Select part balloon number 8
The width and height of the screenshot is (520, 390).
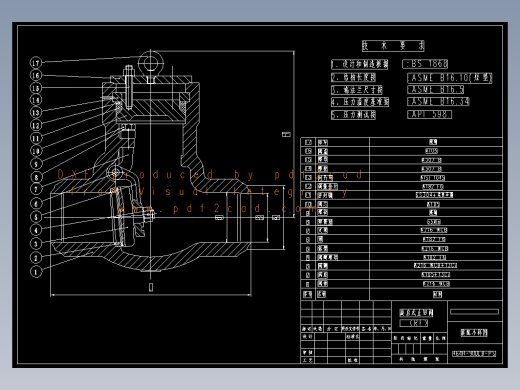click(x=36, y=177)
